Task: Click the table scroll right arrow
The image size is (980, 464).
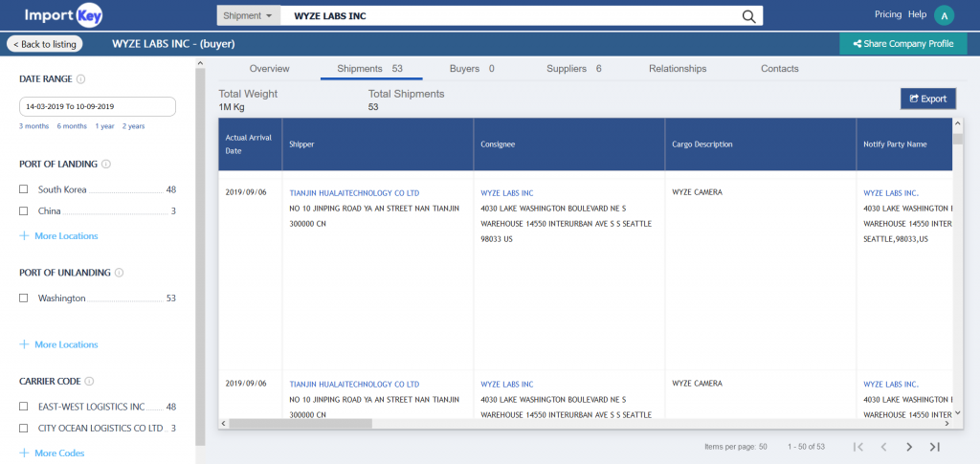Action: pyautogui.click(x=947, y=424)
